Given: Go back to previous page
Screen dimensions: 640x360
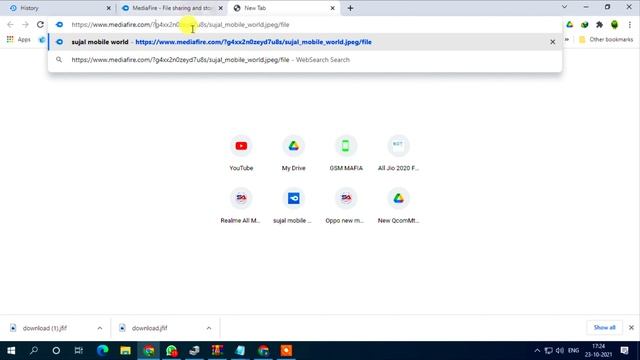Looking at the screenshot, I should click(11, 24).
